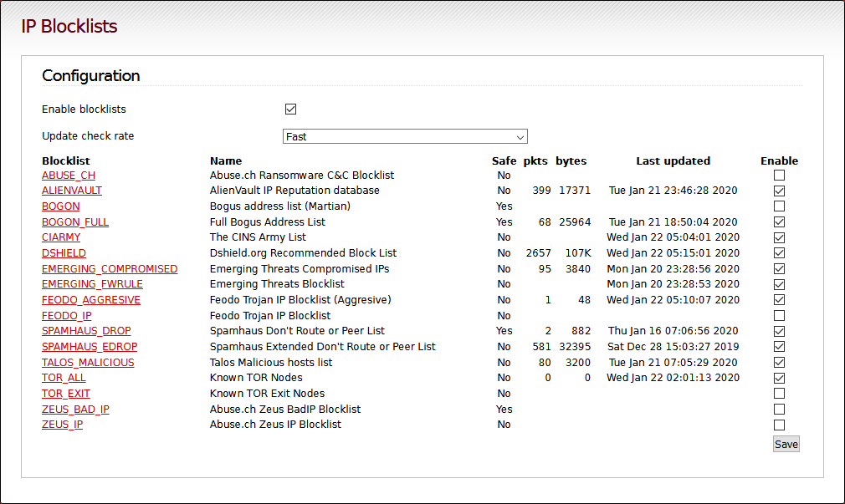Select 'Dshield.org Recommended Block List' text
Image resolution: width=845 pixels, height=504 pixels.
(x=303, y=253)
